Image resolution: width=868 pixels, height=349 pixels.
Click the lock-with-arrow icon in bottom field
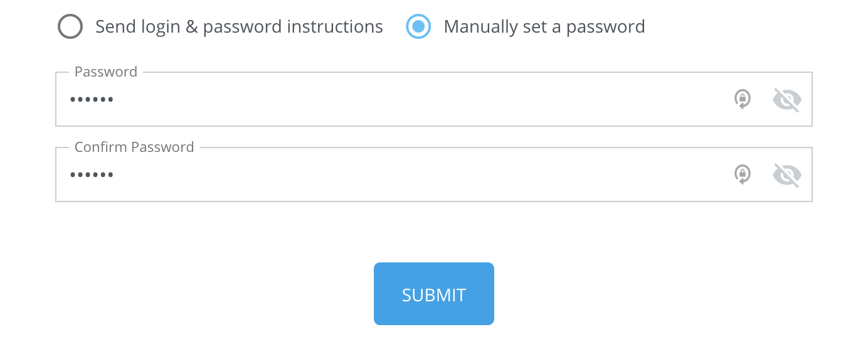[743, 174]
